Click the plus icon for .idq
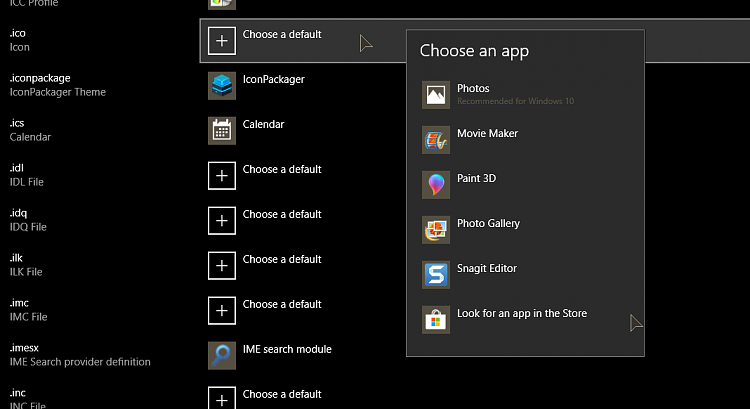 221,221
